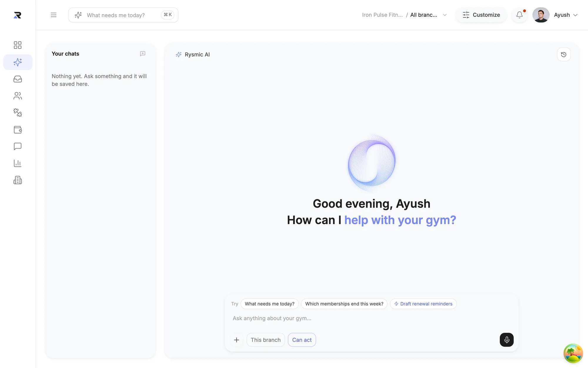The height and width of the screenshot is (368, 588).
Task: Click the Iron Pulse Fitness breadcrumb
Action: 382,15
